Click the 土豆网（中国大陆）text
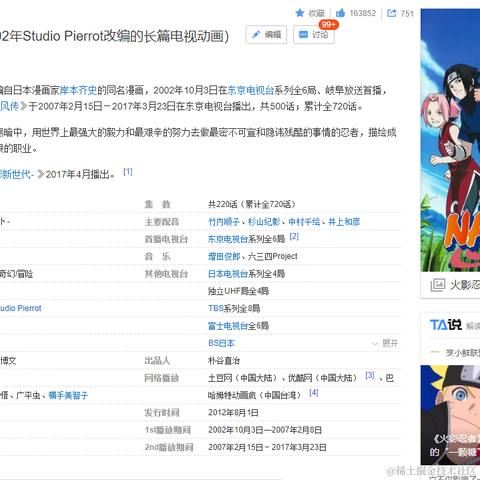Screen dimensions: 480x480 coord(243,378)
